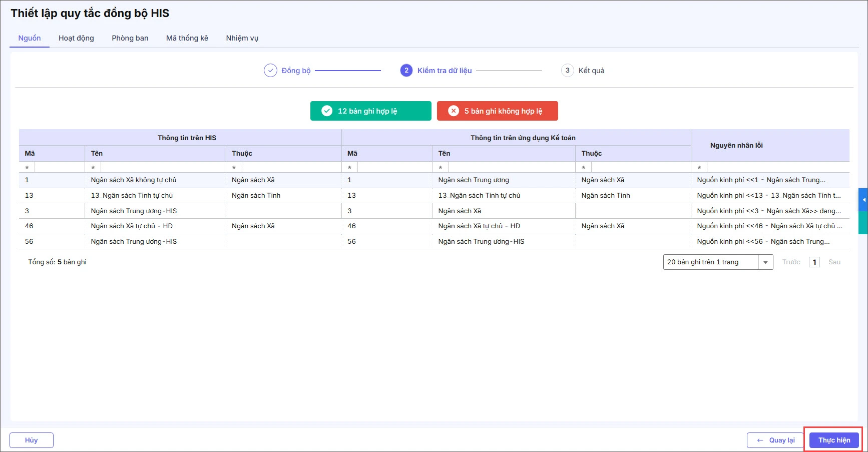Click the Đồng bộ step checkmark icon
Image resolution: width=868 pixels, height=452 pixels.
point(270,71)
